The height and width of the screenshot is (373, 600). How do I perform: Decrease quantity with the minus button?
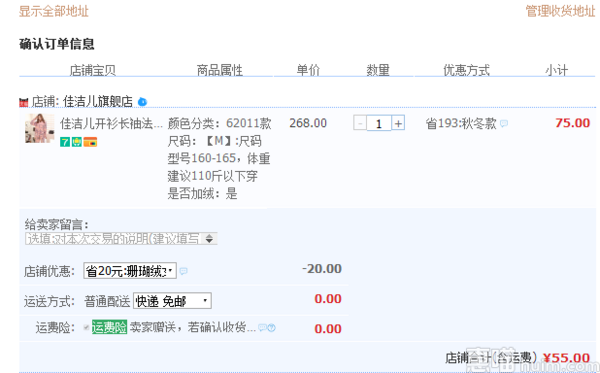360,124
